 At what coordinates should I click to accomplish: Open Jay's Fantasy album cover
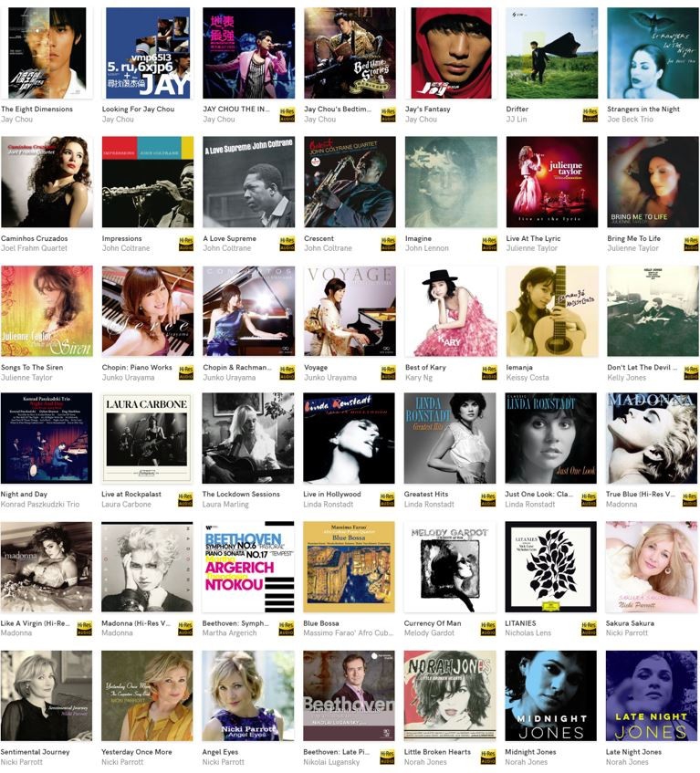(451, 53)
